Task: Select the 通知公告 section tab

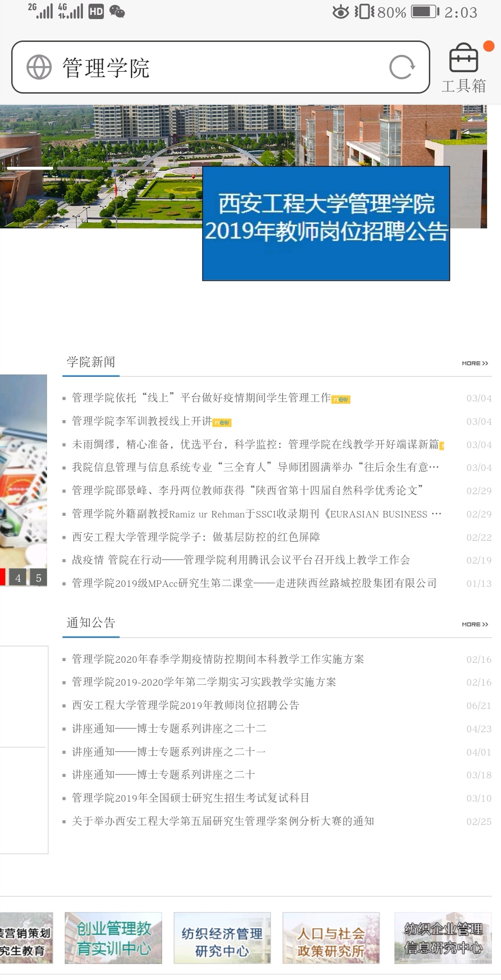Action: point(91,623)
